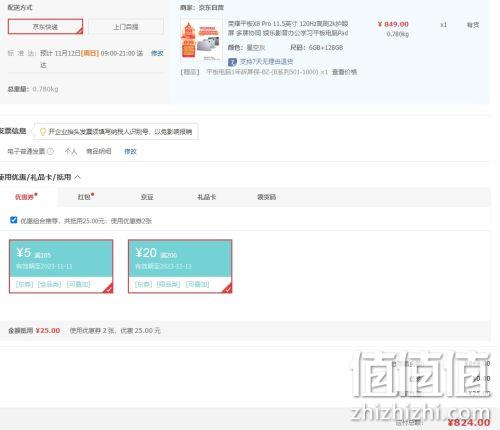
Task: Select 京东快递 delivery method
Action: coord(45,27)
